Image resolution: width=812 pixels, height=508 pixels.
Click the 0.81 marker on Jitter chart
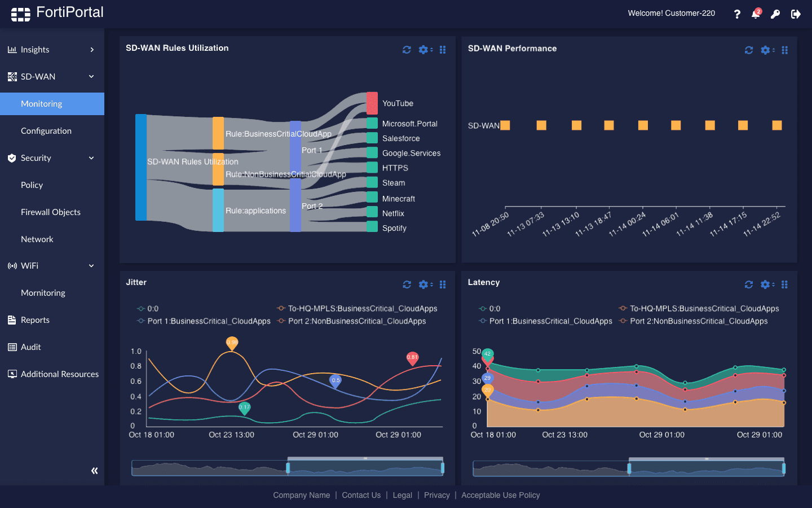coord(413,358)
